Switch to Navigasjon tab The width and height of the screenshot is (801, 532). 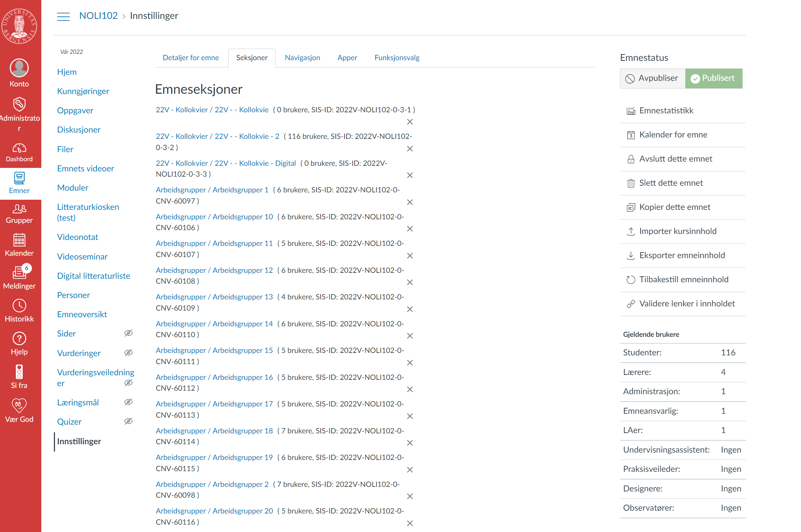302,58
